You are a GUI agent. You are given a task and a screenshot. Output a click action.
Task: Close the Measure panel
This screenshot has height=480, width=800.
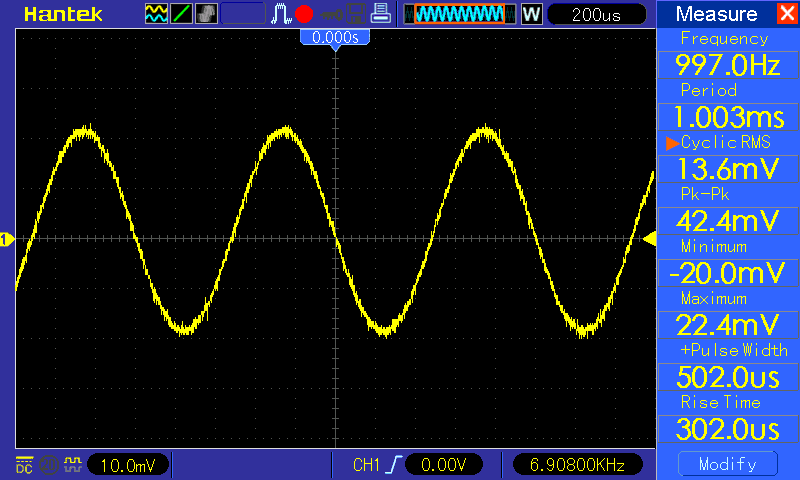pyautogui.click(x=785, y=14)
